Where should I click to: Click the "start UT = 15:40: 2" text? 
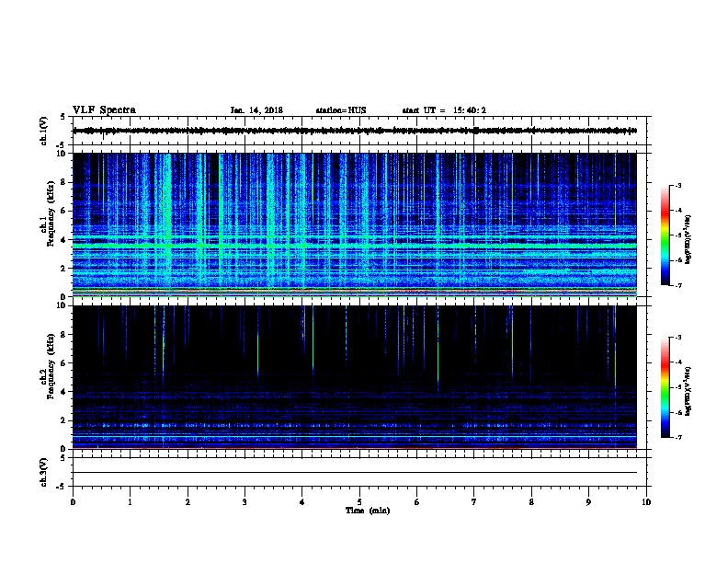(444, 110)
